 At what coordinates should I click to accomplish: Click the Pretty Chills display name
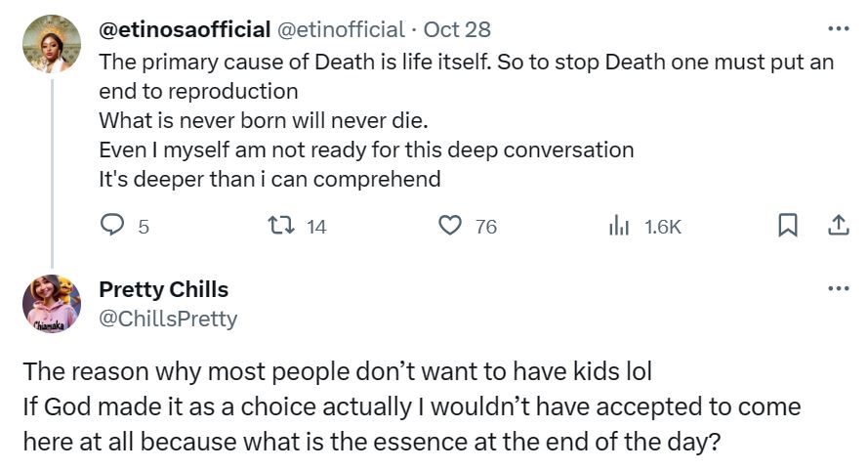[164, 289]
